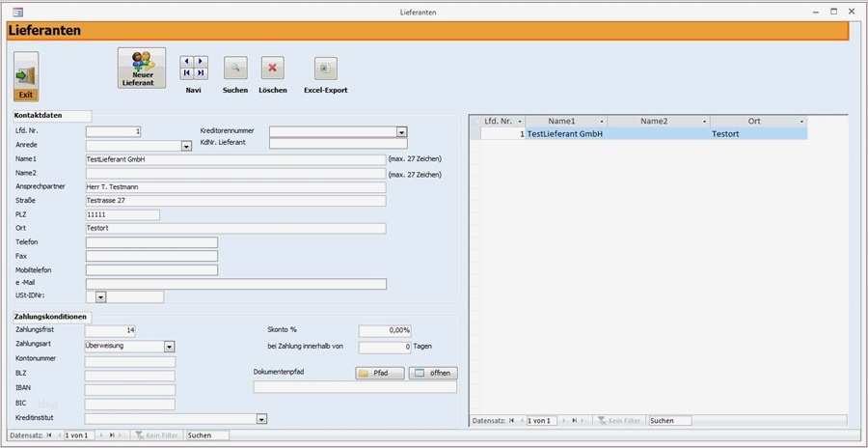Click next-record arrow in bottom-left Datensatz bar
The width and height of the screenshot is (868, 448).
pos(100,435)
